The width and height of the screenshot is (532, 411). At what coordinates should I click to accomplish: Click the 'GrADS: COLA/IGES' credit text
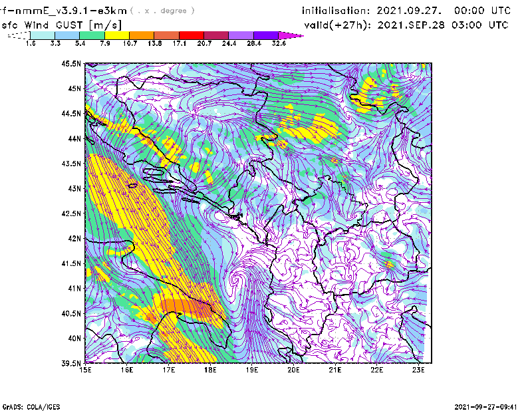[31, 407]
